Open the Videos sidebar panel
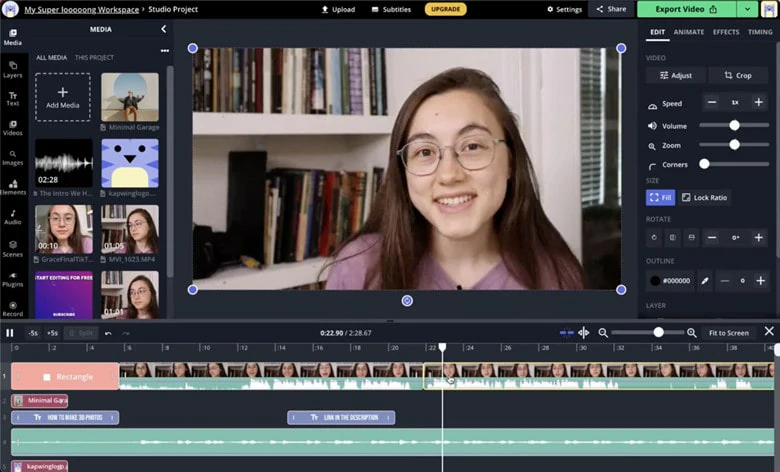The image size is (780, 472). [x=12, y=128]
